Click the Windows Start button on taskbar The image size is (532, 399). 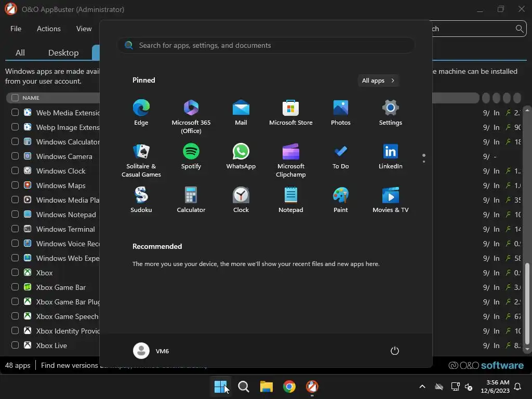(220, 387)
